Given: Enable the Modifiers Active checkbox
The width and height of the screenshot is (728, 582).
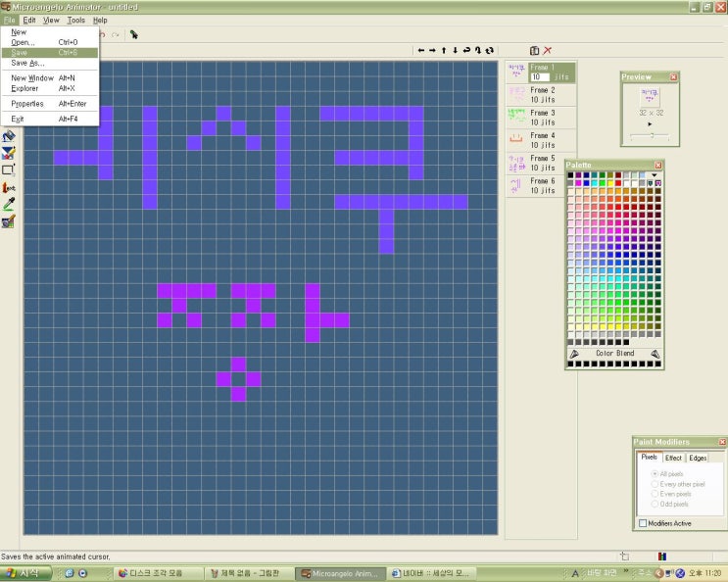Looking at the screenshot, I should point(643,523).
